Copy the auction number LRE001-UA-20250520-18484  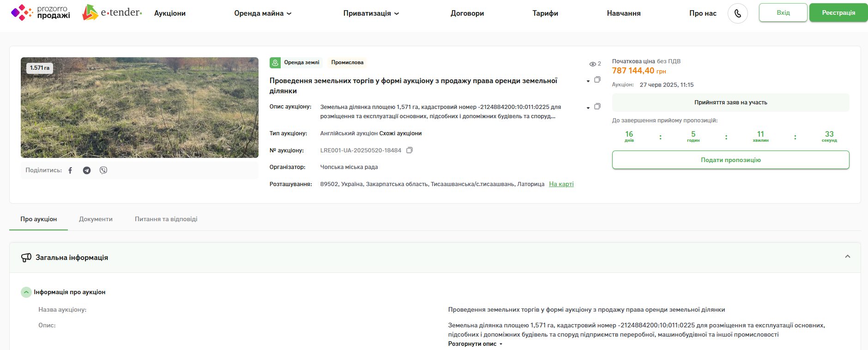pos(409,151)
